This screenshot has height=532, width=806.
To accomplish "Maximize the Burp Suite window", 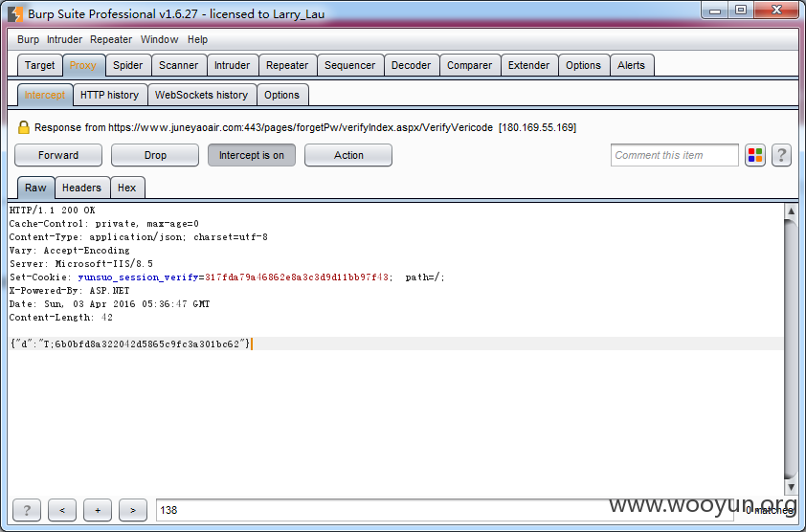I will tap(741, 11).
